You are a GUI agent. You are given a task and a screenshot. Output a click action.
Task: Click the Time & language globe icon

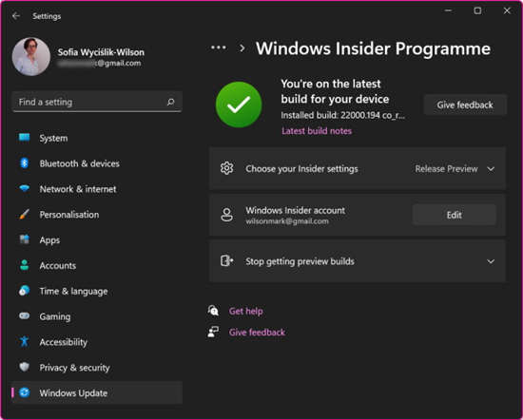pyautogui.click(x=24, y=291)
